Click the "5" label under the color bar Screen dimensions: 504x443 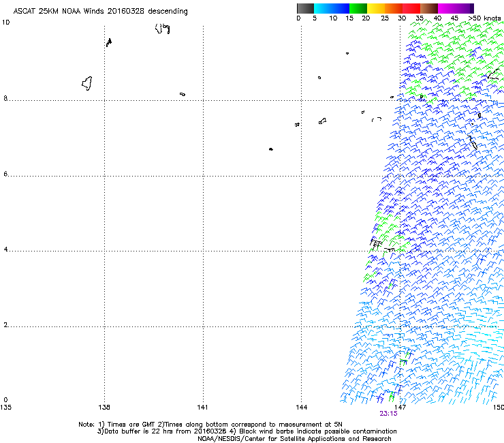[315, 18]
